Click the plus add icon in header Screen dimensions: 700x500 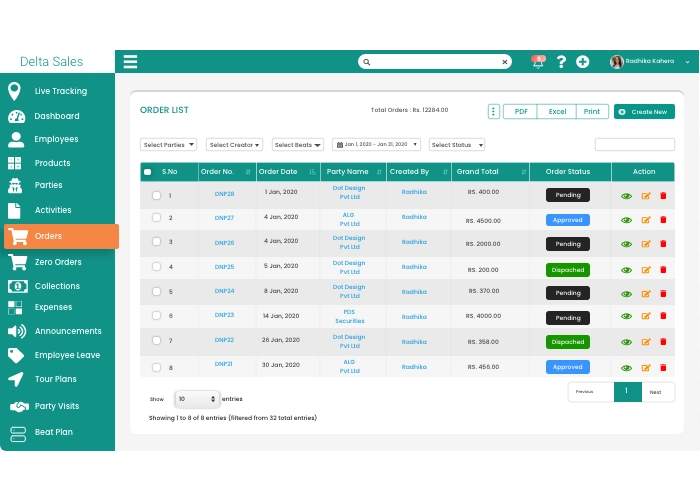click(x=583, y=62)
